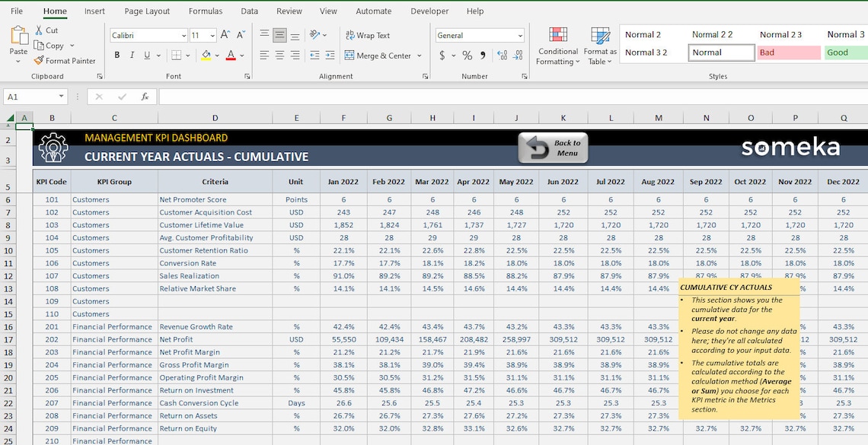
Task: Switch to the Formulas ribbon tab
Action: pyautogui.click(x=205, y=11)
